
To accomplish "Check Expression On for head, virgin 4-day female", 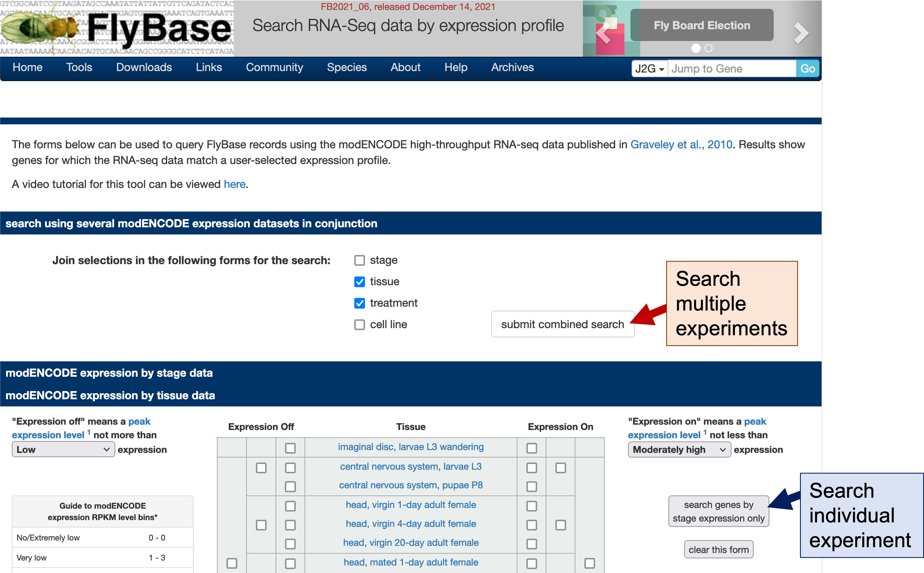I will [x=531, y=525].
